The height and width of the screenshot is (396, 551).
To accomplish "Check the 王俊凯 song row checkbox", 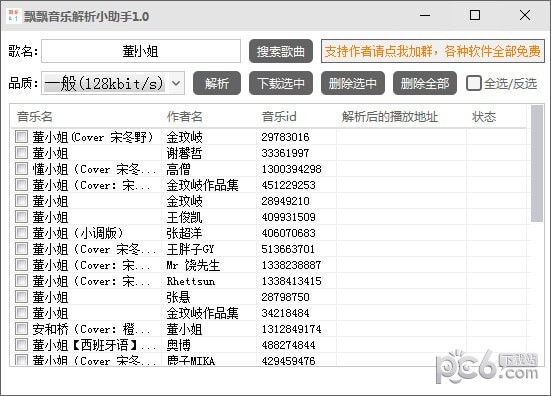I will pos(21,217).
